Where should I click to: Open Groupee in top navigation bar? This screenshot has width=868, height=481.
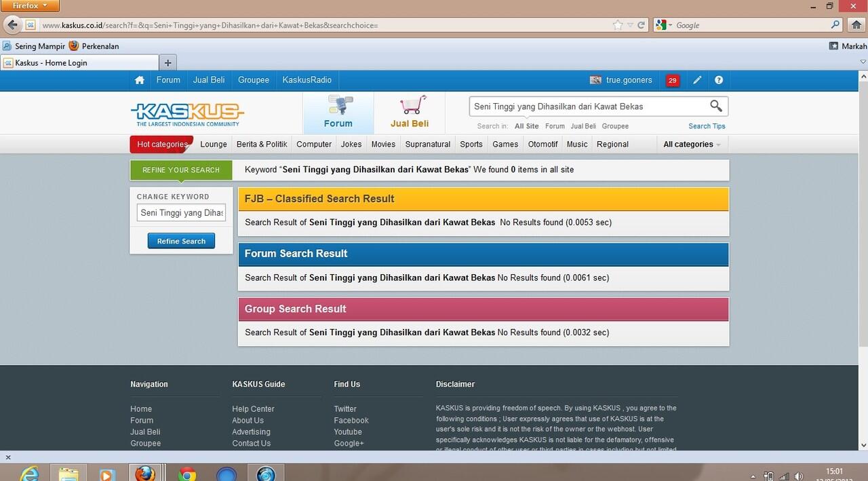[254, 80]
